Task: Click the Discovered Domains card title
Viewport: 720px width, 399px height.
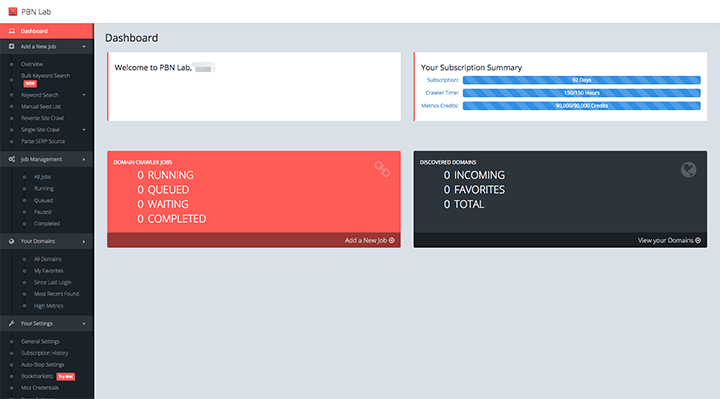Action: (448, 162)
